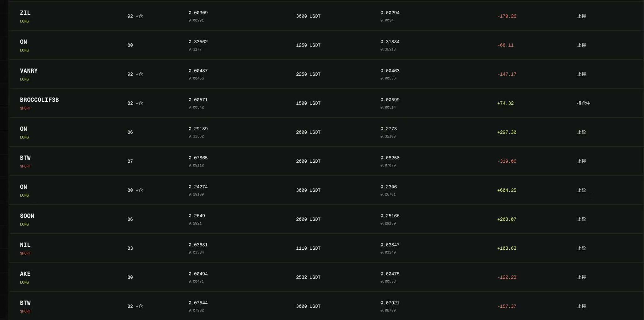Click the 止盈 status in SOON row
This screenshot has height=320, width=644.
pyautogui.click(x=581, y=219)
